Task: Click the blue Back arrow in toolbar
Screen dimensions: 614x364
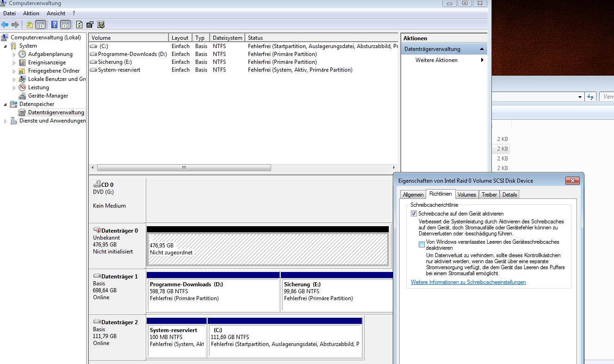Action: [x=5, y=25]
